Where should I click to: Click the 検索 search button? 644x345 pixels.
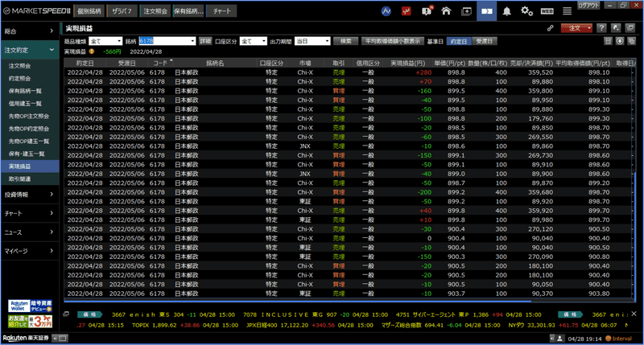[x=346, y=42]
